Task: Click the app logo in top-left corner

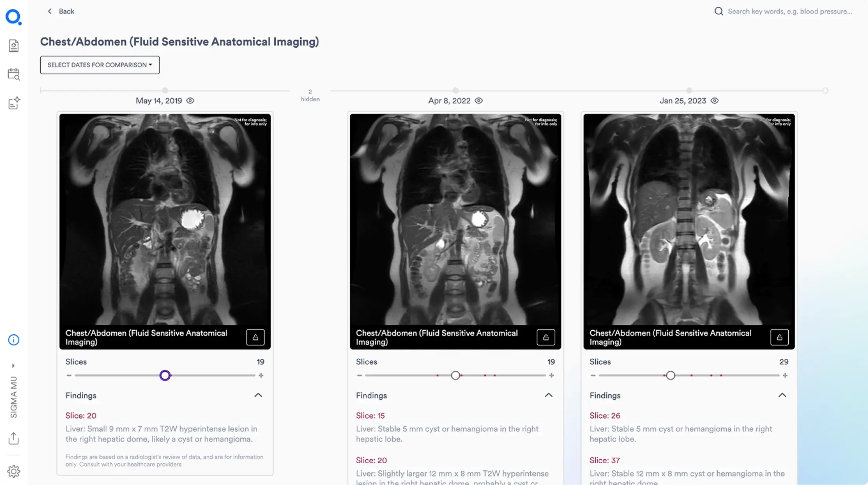Action: click(x=13, y=16)
